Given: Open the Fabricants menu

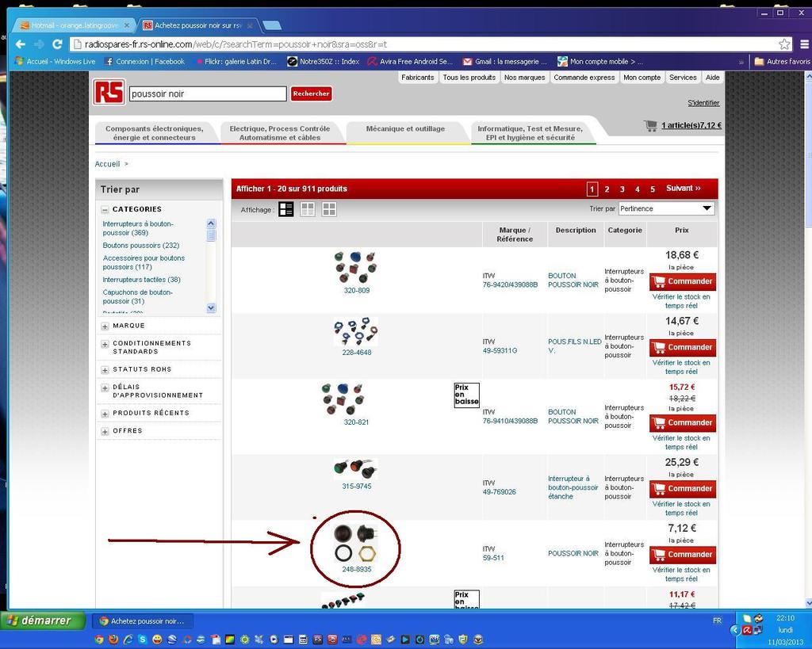Looking at the screenshot, I should pyautogui.click(x=417, y=78).
